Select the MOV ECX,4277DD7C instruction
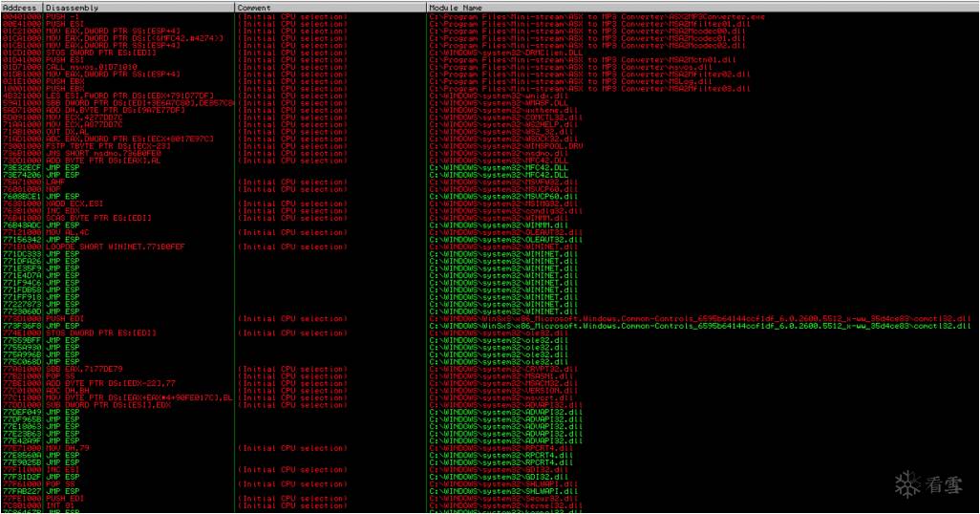The width and height of the screenshot is (980, 514). pyautogui.click(x=84, y=118)
